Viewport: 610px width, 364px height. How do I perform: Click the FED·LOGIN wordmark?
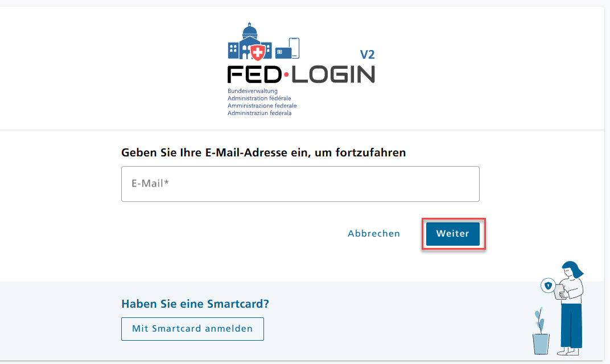(x=301, y=75)
